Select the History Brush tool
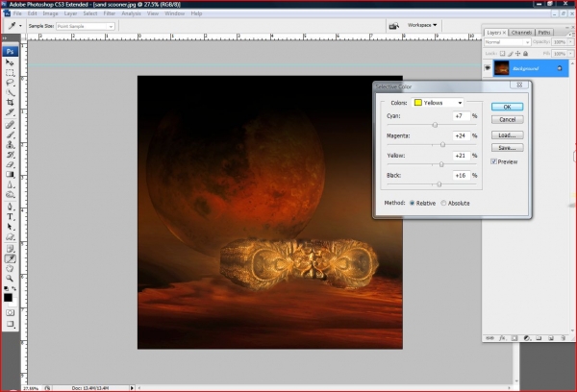This screenshot has width=577, height=392. click(x=10, y=155)
